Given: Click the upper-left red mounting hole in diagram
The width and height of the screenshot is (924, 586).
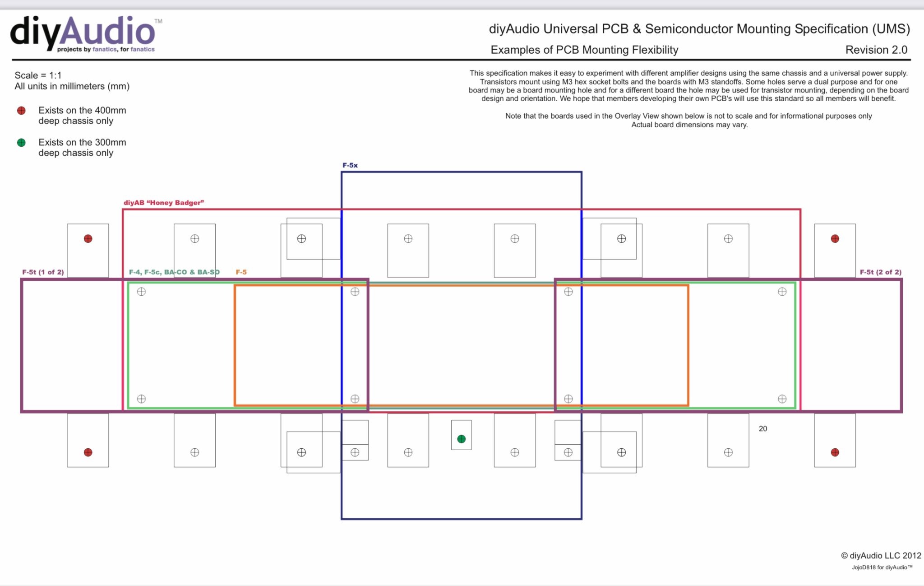Looking at the screenshot, I should [x=88, y=239].
